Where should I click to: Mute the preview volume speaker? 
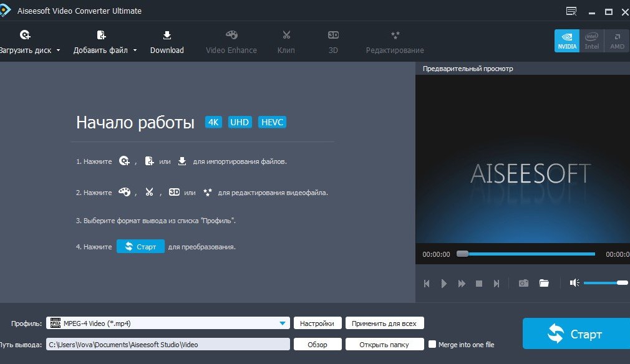(574, 283)
